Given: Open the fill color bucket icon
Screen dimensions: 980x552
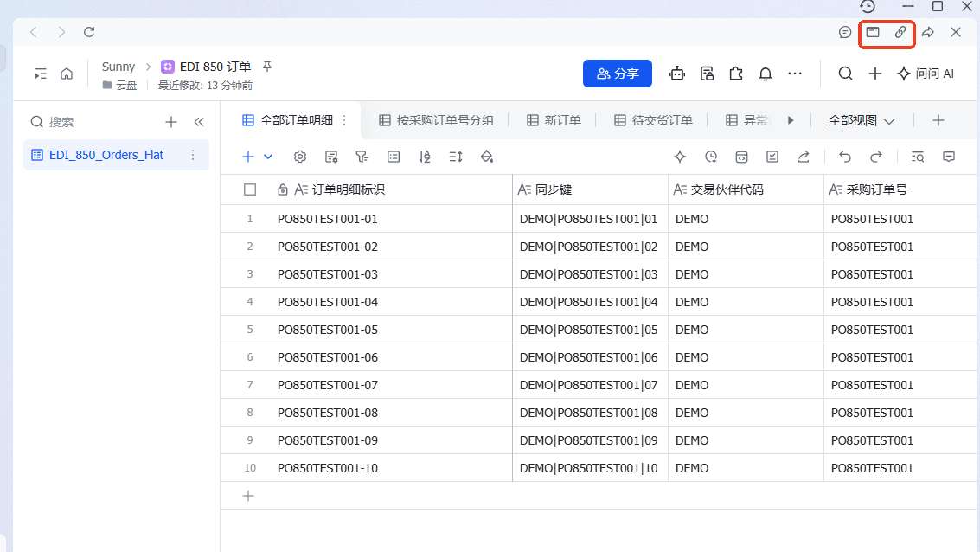Looking at the screenshot, I should tap(487, 157).
